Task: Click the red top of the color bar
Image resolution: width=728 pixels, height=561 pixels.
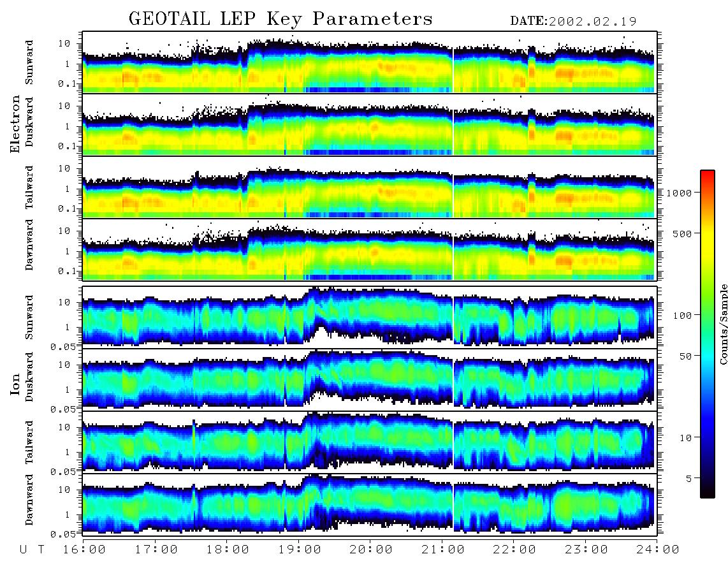Action: [708, 175]
